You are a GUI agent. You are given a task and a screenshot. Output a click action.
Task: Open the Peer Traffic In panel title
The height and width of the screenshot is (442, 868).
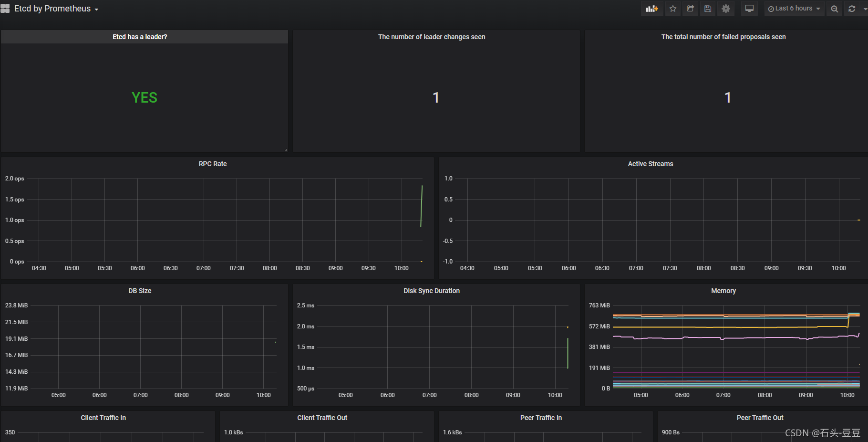[541, 418]
